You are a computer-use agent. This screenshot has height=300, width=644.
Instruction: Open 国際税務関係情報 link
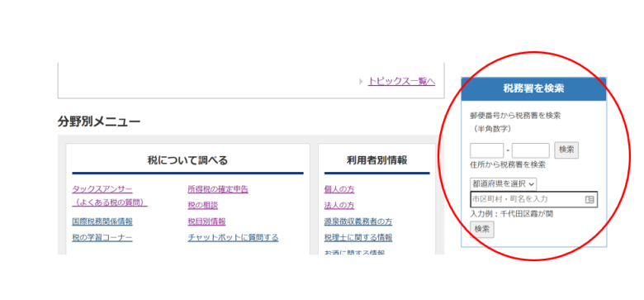coord(102,221)
